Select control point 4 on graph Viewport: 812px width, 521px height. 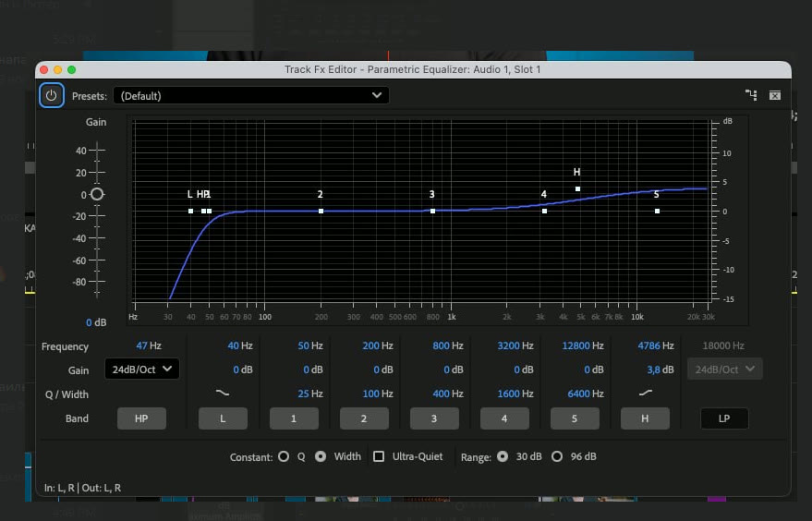tap(544, 211)
